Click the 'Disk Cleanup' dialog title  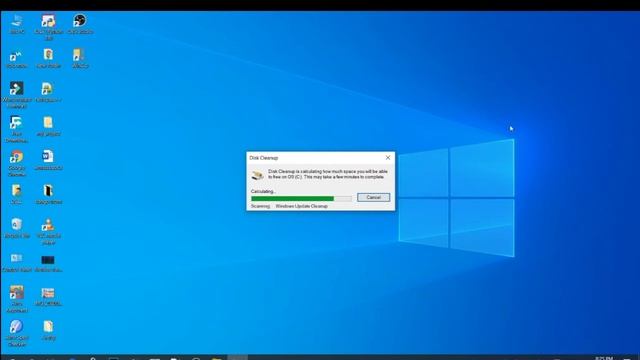[x=264, y=158]
